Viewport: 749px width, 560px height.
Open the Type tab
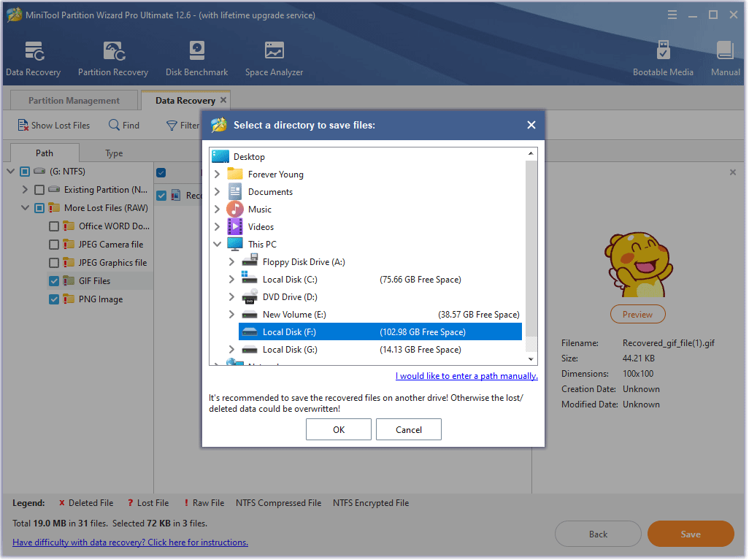(x=113, y=153)
